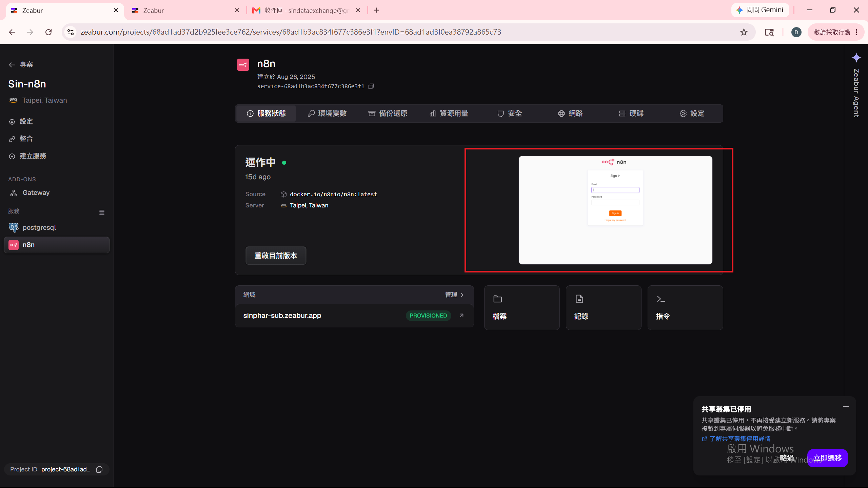The width and height of the screenshot is (868, 488).
Task: Close the second Zeabur tab
Action: tap(237, 11)
